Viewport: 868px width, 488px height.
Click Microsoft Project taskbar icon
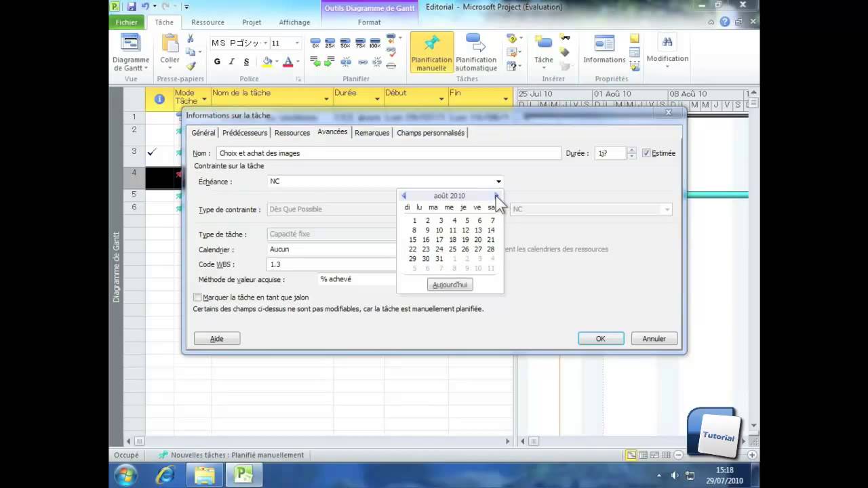click(x=244, y=475)
